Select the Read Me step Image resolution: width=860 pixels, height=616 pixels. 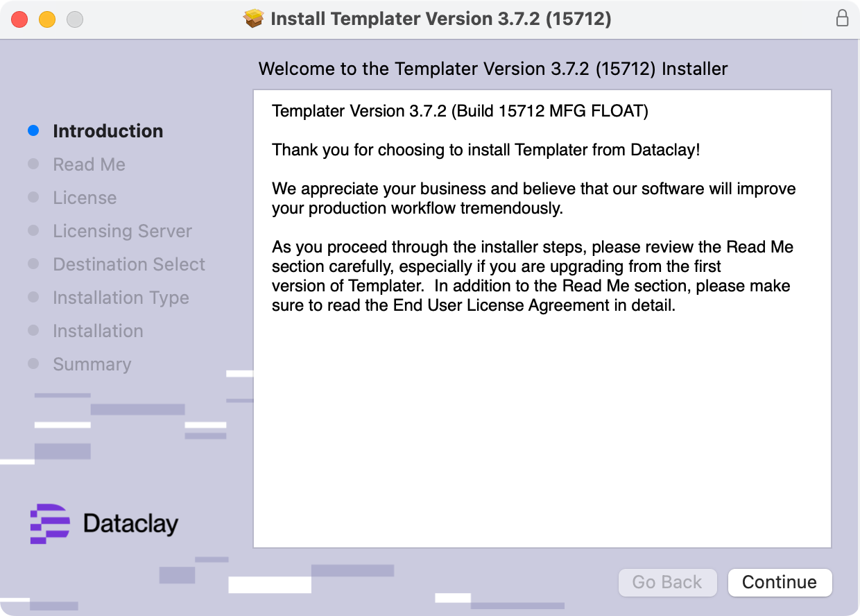point(89,164)
